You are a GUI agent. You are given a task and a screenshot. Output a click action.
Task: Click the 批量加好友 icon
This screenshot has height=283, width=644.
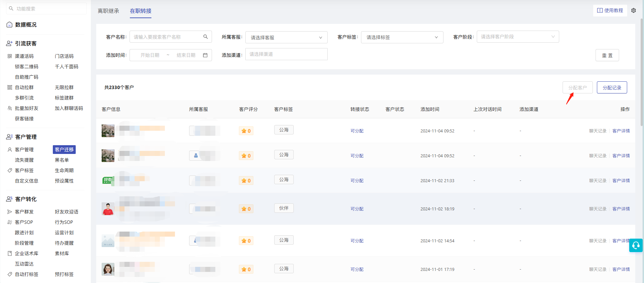point(10,108)
